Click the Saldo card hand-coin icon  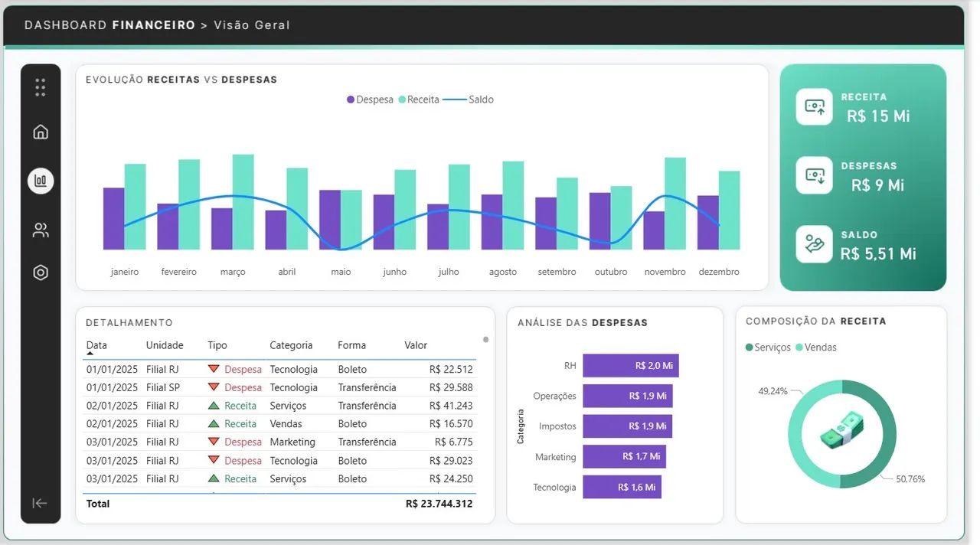814,244
